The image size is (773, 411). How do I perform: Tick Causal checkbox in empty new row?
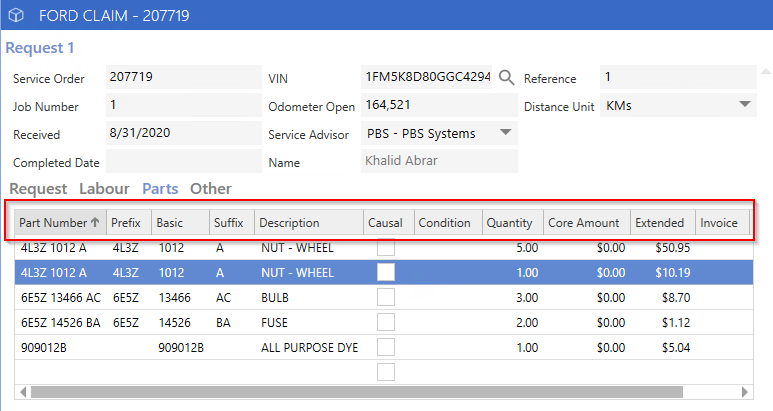(386, 372)
